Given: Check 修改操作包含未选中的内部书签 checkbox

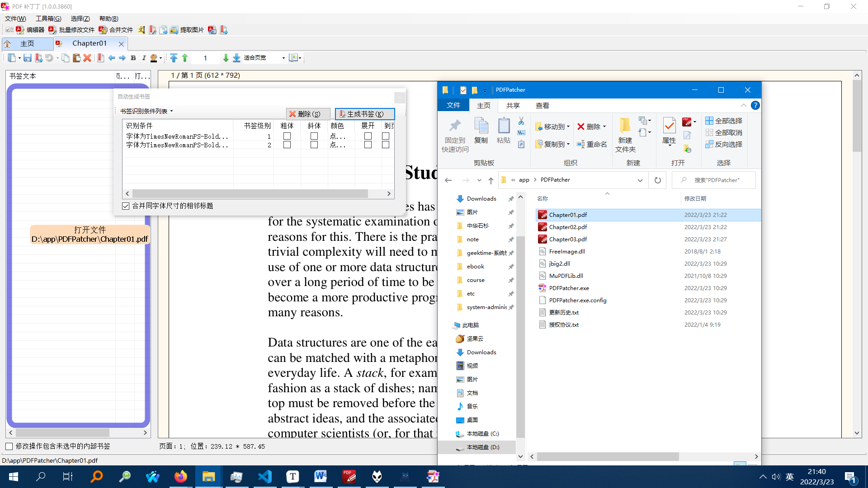Looking at the screenshot, I should coord(9,446).
